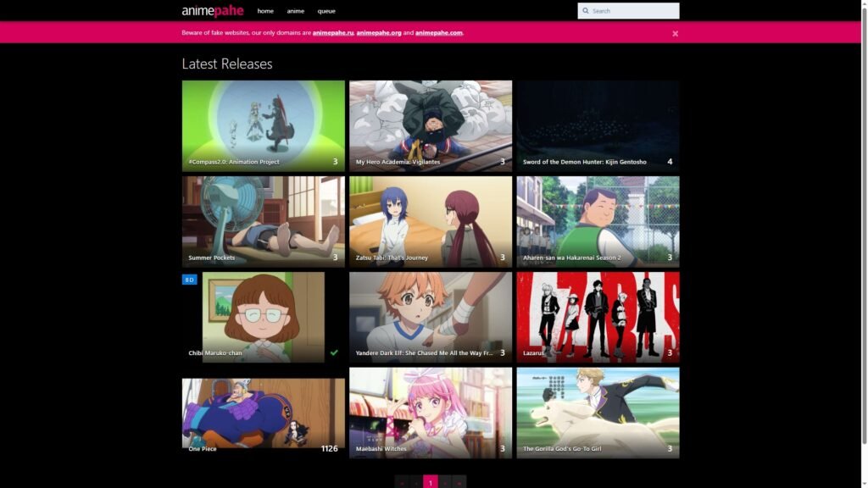Follow the animepahe.ru domain link
Image resolution: width=868 pixels, height=488 pixels.
pos(332,33)
